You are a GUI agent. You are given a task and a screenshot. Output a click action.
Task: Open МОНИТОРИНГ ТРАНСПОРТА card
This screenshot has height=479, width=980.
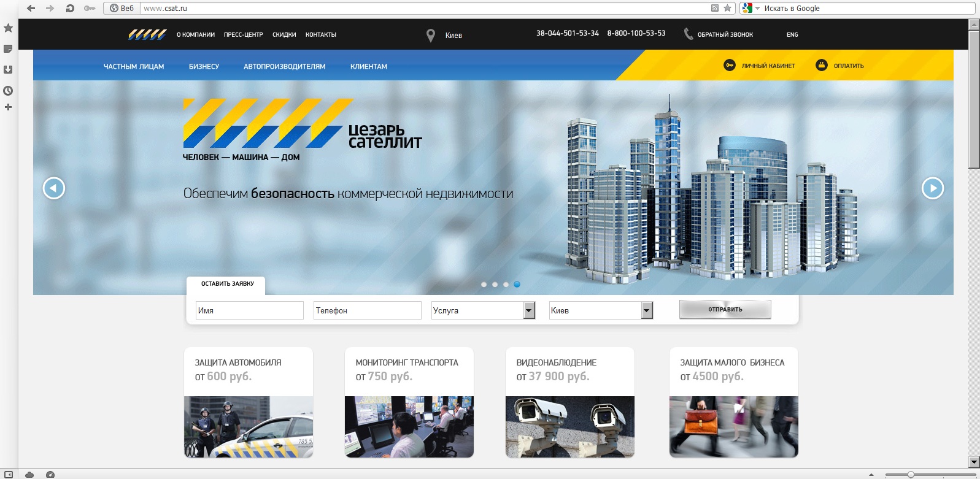pos(409,402)
